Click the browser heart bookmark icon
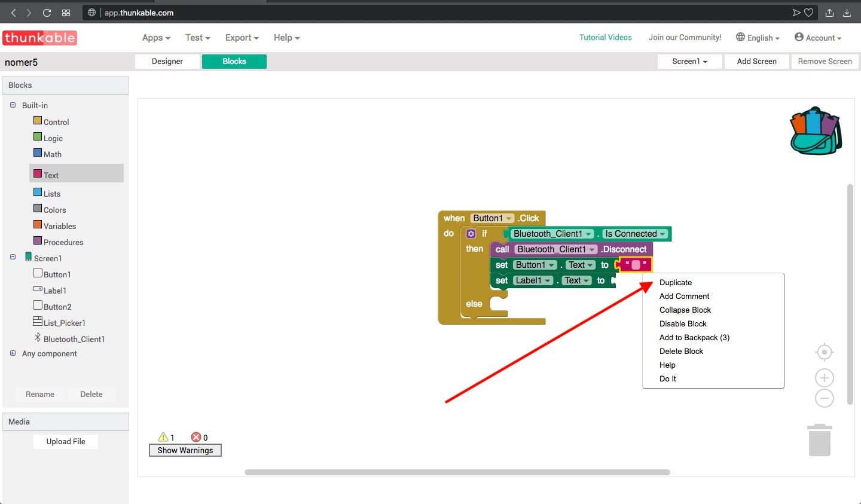861x504 pixels. point(808,13)
